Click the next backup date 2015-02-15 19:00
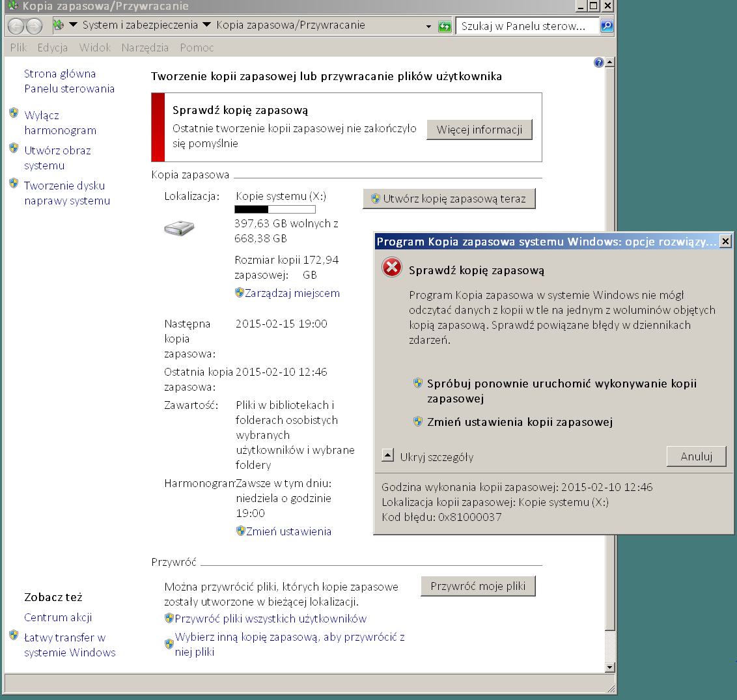 pyautogui.click(x=281, y=324)
